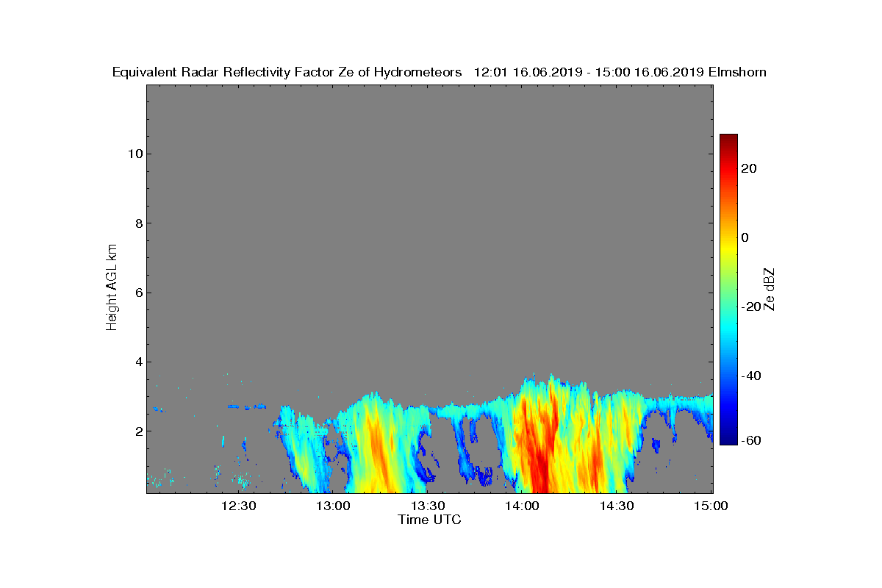The height and width of the screenshot is (588, 882).
Task: Click the colorbar value -40
Action: 751,376
